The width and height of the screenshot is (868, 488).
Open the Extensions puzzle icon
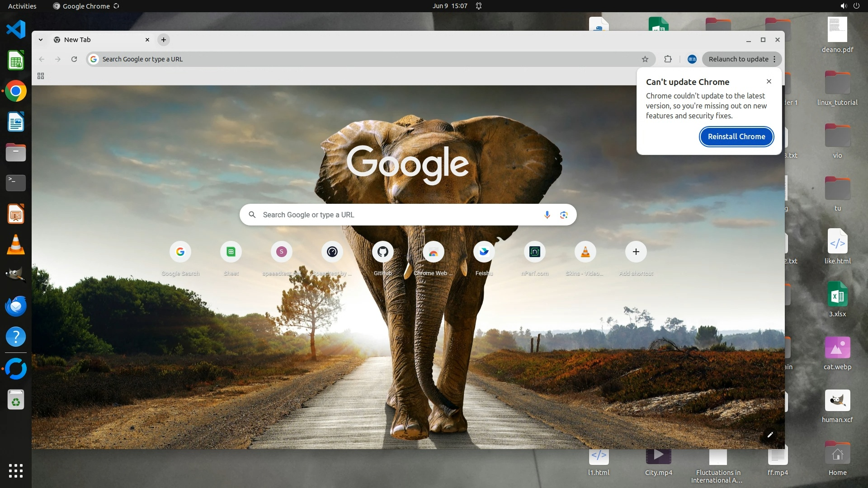point(668,59)
